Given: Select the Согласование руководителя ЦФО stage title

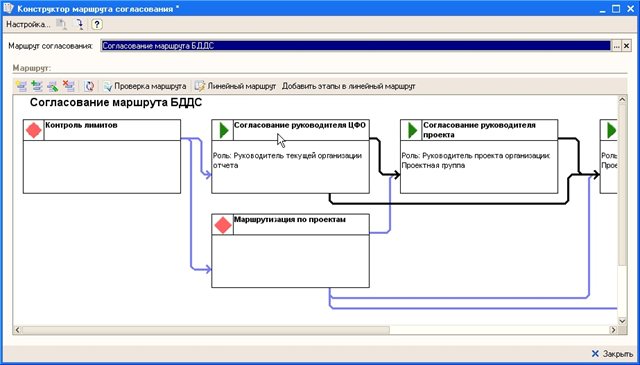Looking at the screenshot, I should point(300,125).
